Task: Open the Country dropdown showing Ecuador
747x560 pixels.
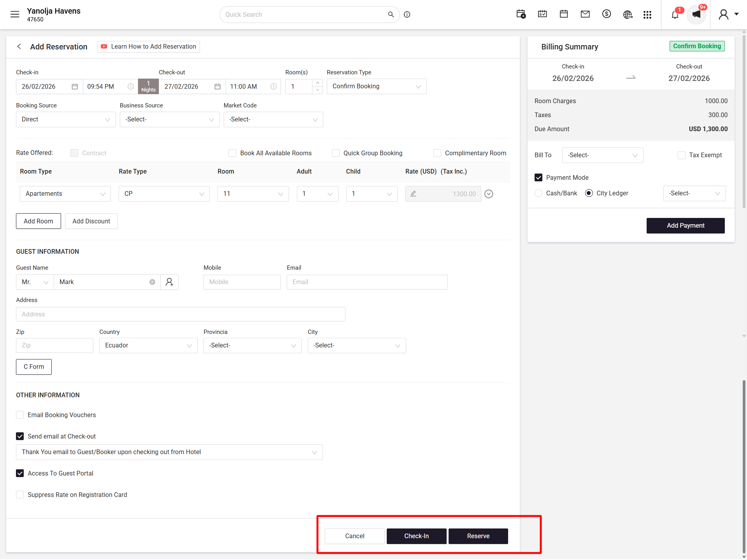Action: pyautogui.click(x=148, y=346)
